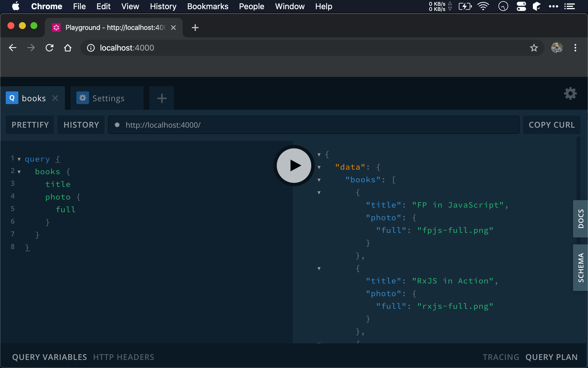Click the three-dots menu bar icon

(553, 6)
